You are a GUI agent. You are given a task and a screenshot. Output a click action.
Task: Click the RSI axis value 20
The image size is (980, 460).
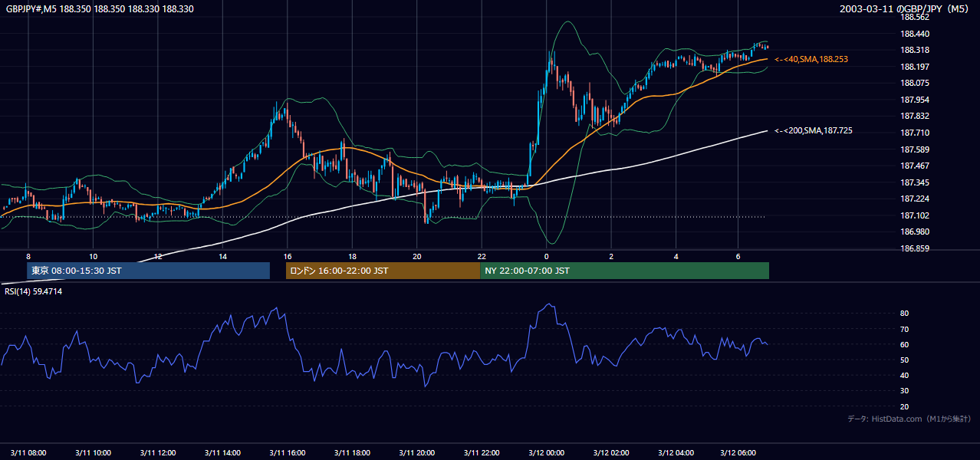point(904,406)
